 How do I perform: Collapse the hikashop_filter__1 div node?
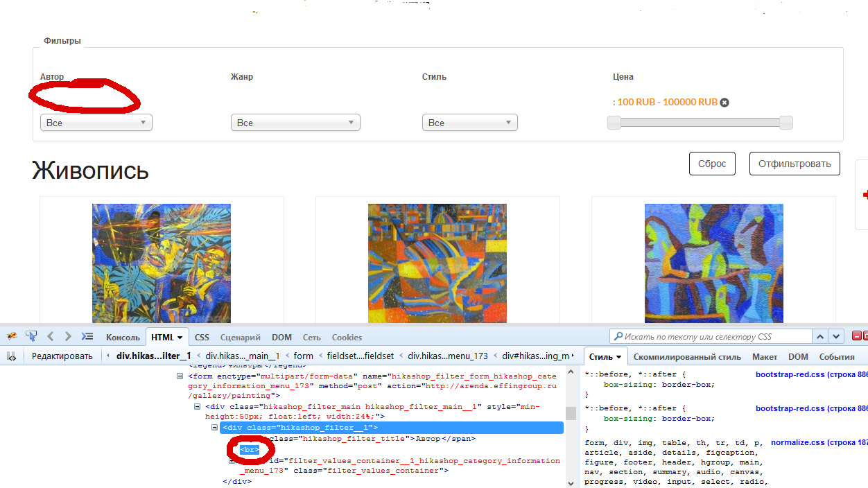coord(214,428)
